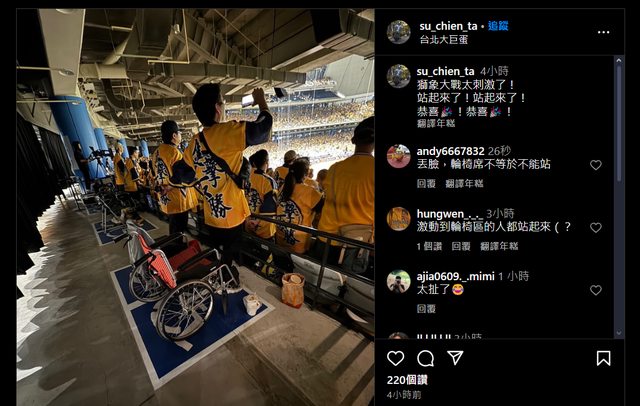Image resolution: width=640 pixels, height=406 pixels.
Task: Click scrollbar down arrow in comments
Action: point(618,333)
